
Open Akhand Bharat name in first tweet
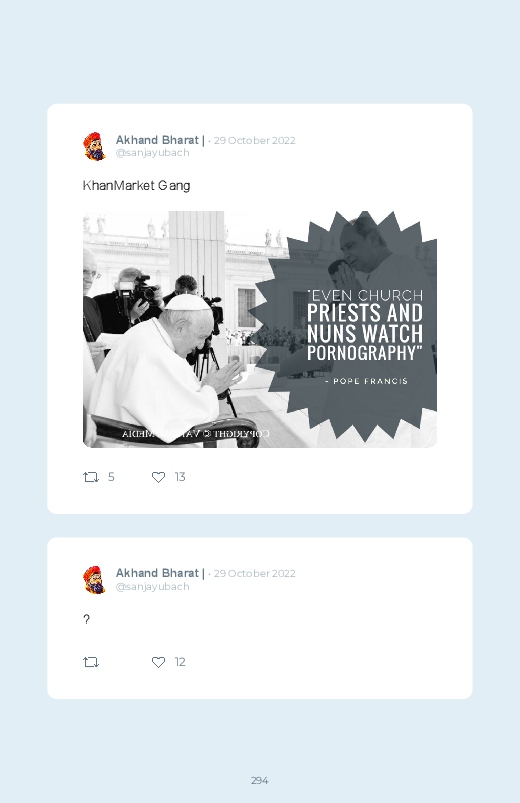click(x=157, y=140)
